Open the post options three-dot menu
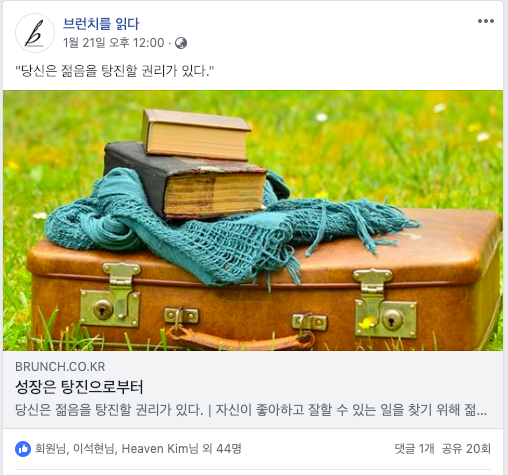Screen dimensions: 508x475 point(486,21)
